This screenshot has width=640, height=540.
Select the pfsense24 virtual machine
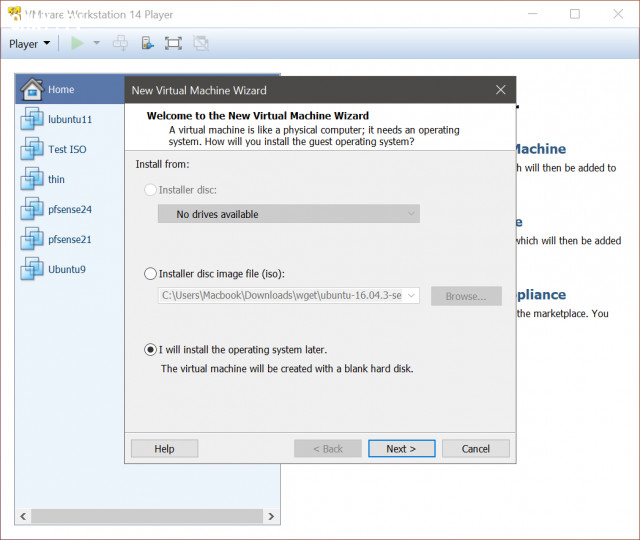tap(70, 209)
